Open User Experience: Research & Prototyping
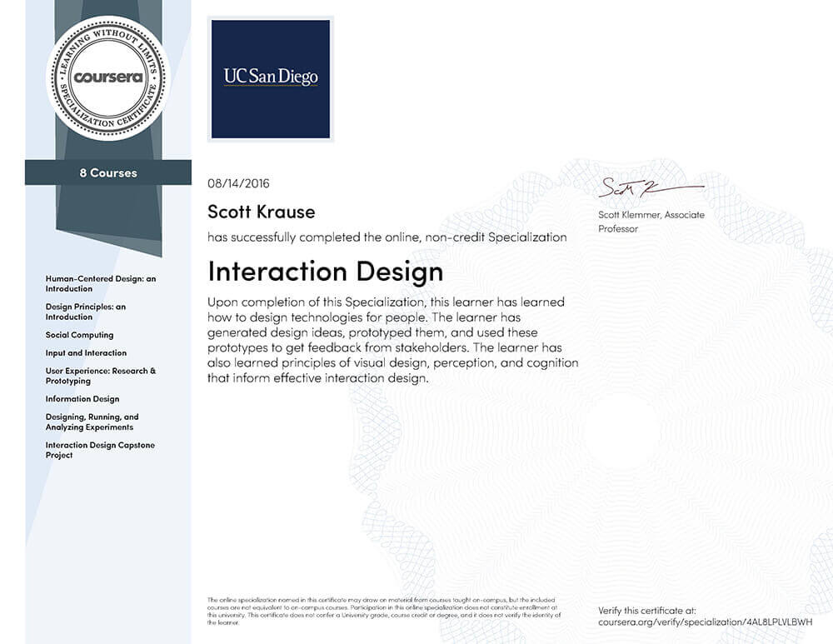Viewport: 833px width, 644px height. pos(101,376)
